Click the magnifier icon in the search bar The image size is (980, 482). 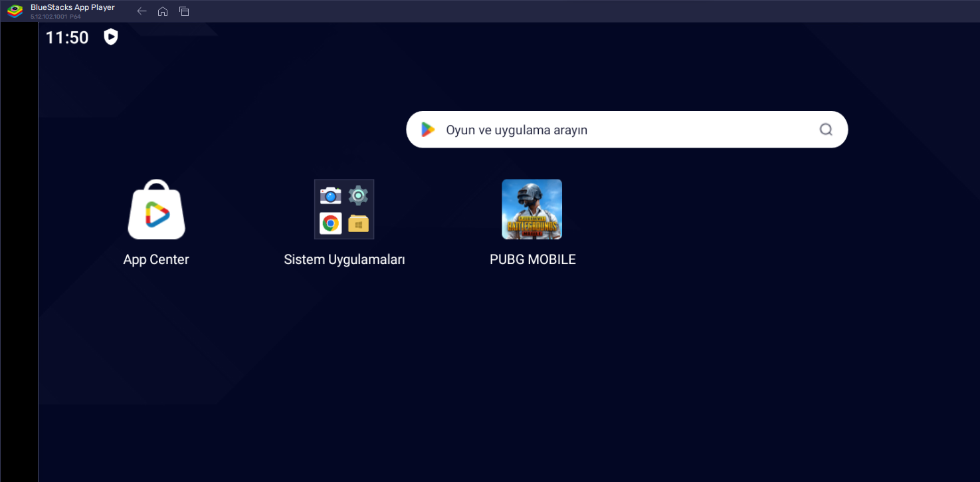click(x=826, y=130)
